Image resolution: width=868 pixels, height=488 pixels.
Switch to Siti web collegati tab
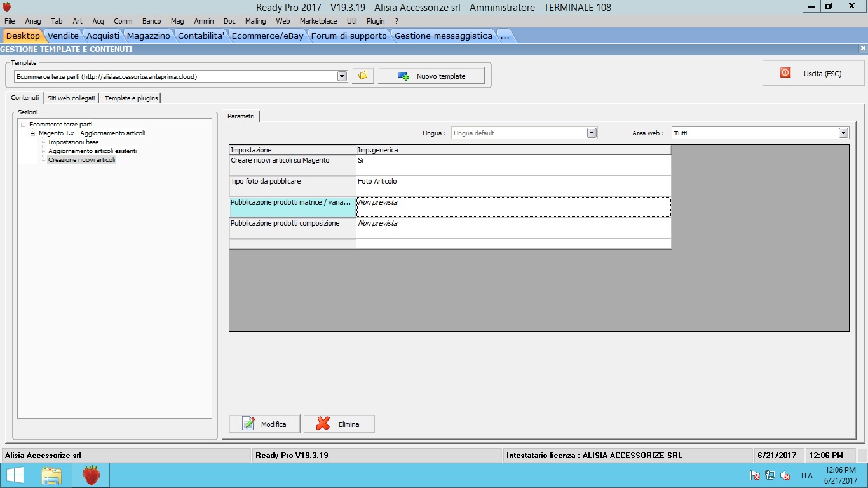click(x=71, y=98)
